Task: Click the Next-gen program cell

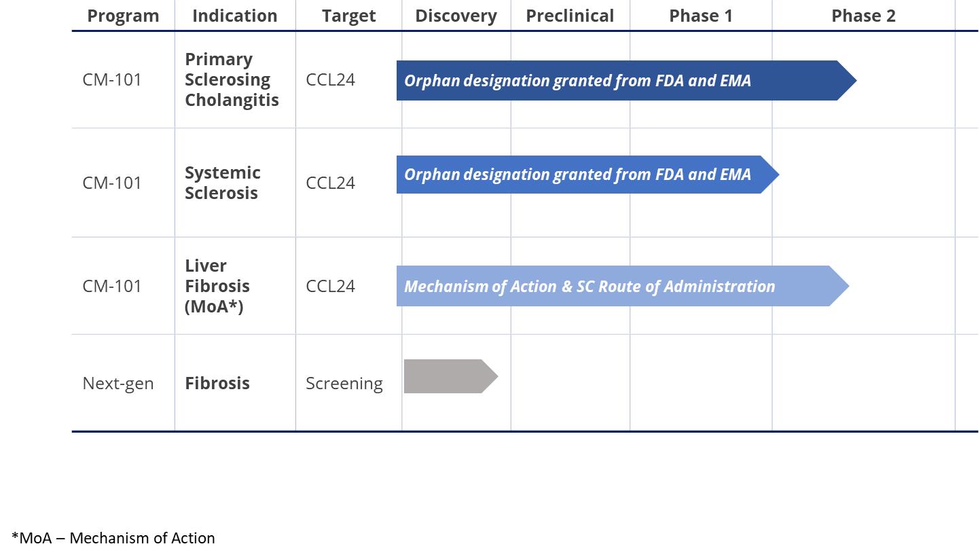Action: (x=118, y=384)
